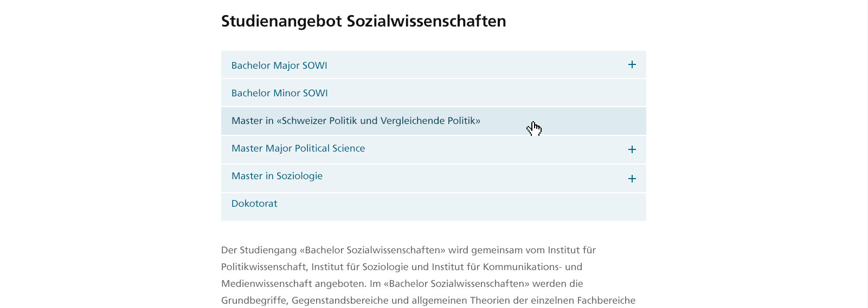
Task: Click the Master in Soziologie label text
Action: click(x=277, y=176)
